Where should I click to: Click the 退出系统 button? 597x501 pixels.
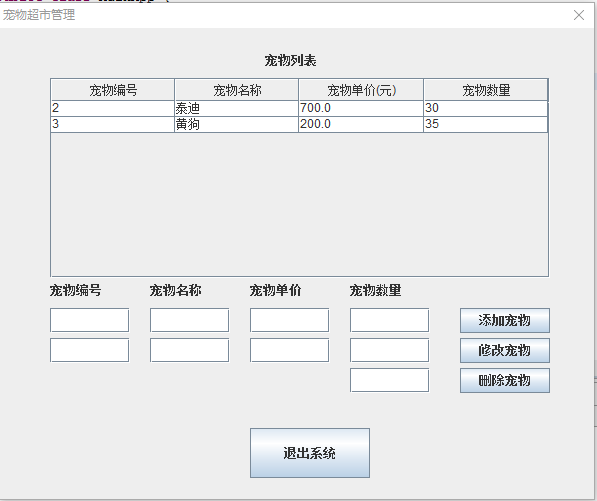(310, 453)
